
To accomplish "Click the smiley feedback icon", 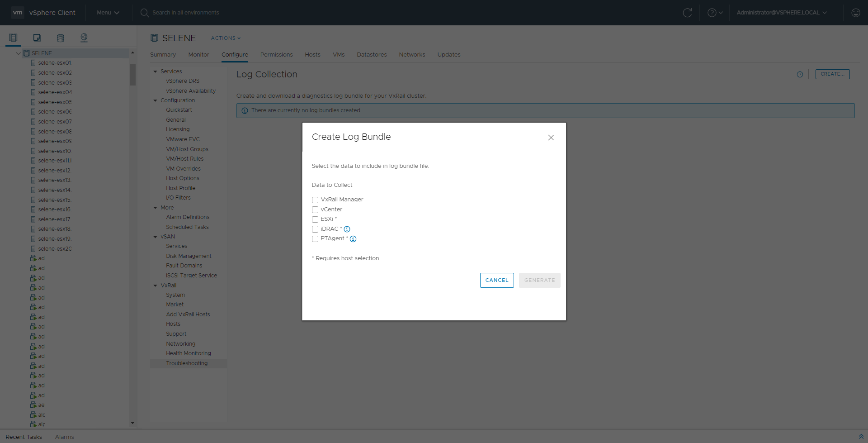I will [x=855, y=13].
